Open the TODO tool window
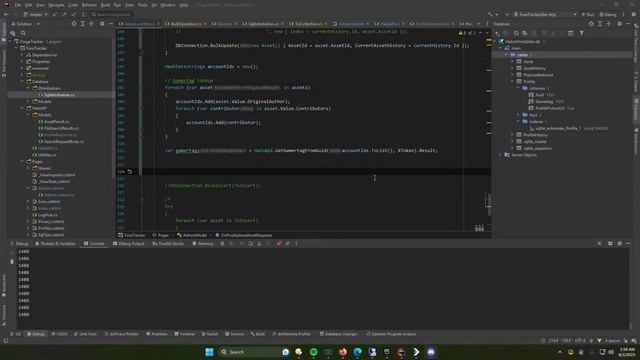640x360 pixels. tap(59, 334)
